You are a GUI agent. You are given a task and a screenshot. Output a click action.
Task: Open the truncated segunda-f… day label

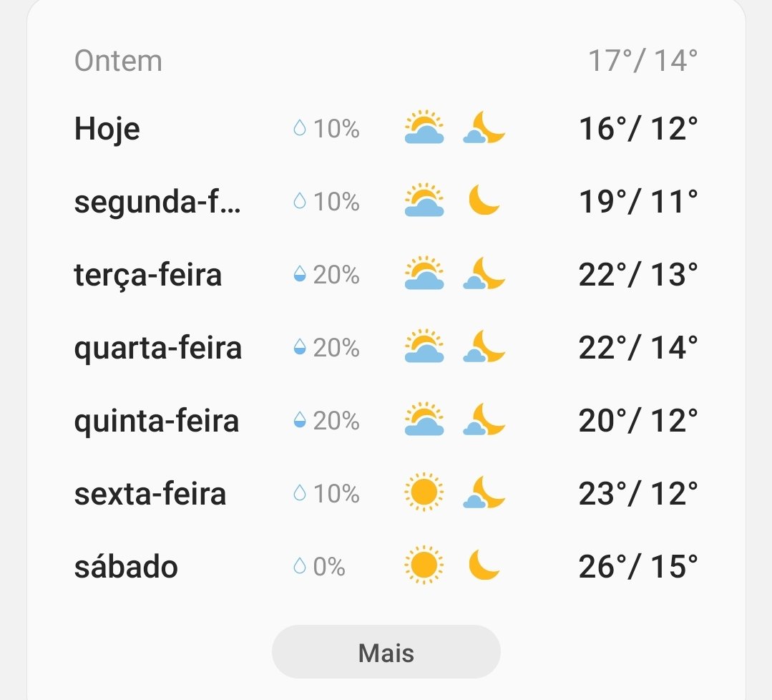(157, 203)
